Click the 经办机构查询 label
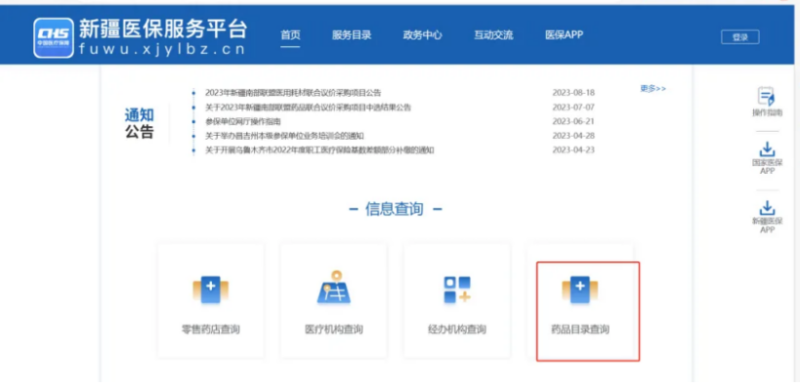This screenshot has height=388, width=800. (457, 330)
